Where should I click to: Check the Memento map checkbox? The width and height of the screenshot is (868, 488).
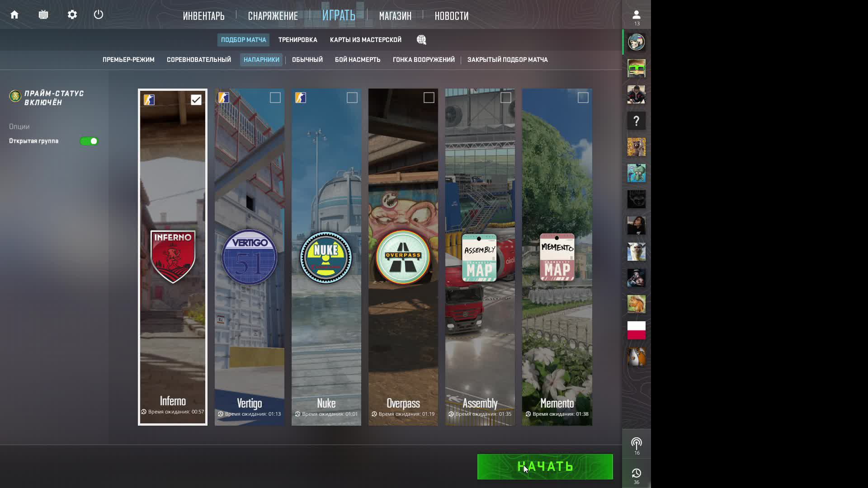(583, 98)
